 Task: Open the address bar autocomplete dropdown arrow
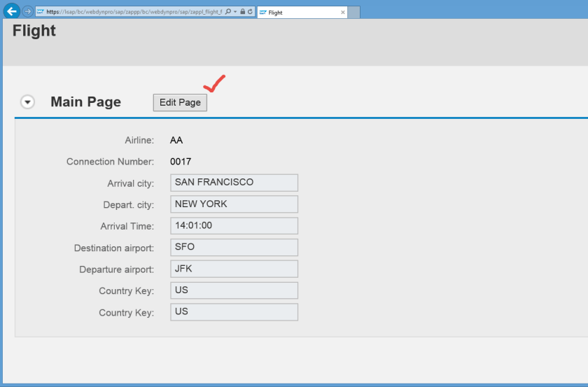[235, 12]
